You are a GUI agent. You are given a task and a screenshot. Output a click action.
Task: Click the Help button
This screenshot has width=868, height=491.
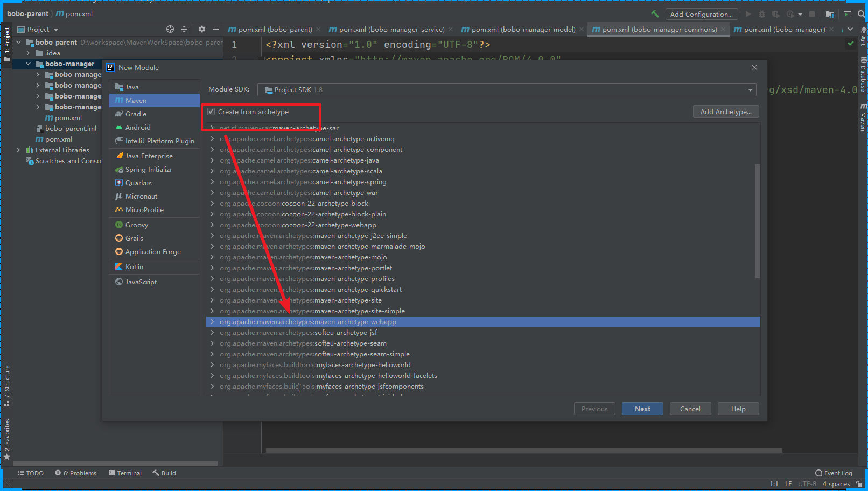(x=738, y=409)
